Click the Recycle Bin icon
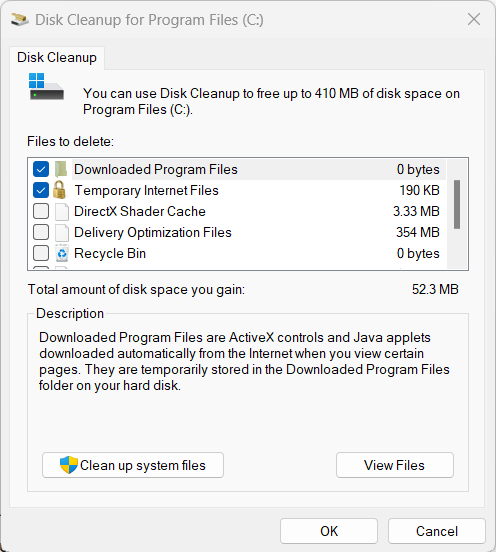Screen dimensions: 496x552 (x=62, y=253)
